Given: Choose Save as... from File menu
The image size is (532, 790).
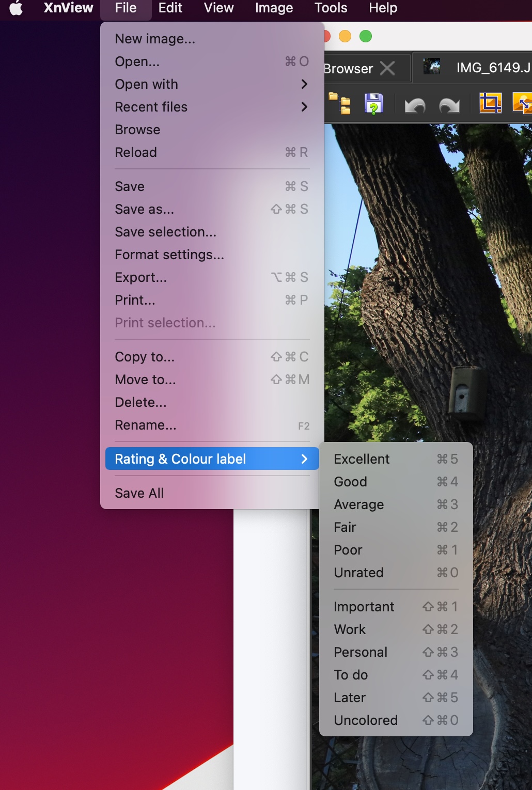Looking at the screenshot, I should (x=212, y=209).
